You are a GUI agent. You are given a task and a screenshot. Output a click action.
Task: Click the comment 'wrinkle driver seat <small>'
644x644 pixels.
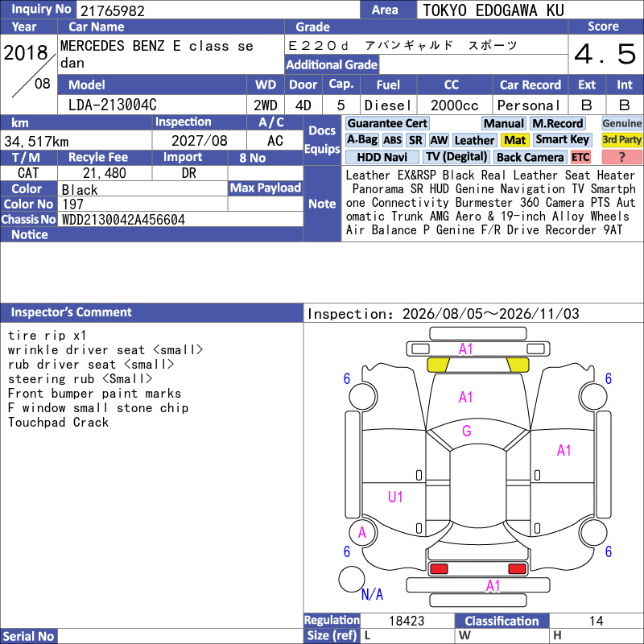coord(105,350)
